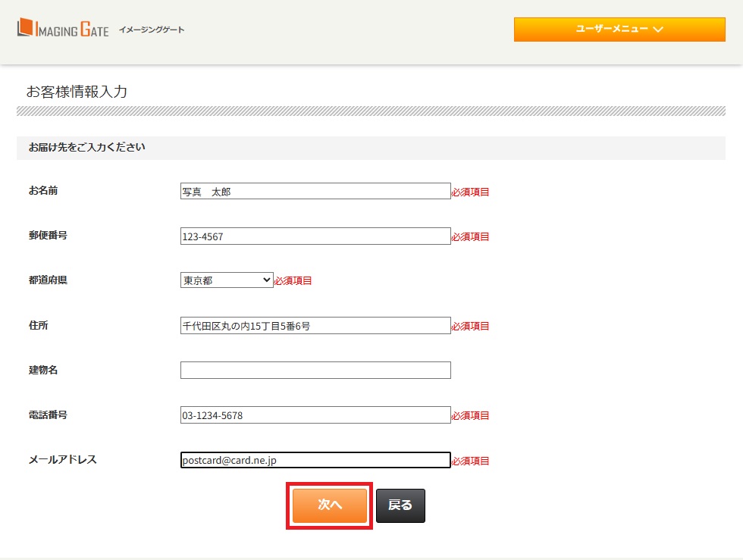Screen dimensions: 743x560
Task: Click the Imaging Gate orange logo icon
Action: pyautogui.click(x=25, y=29)
